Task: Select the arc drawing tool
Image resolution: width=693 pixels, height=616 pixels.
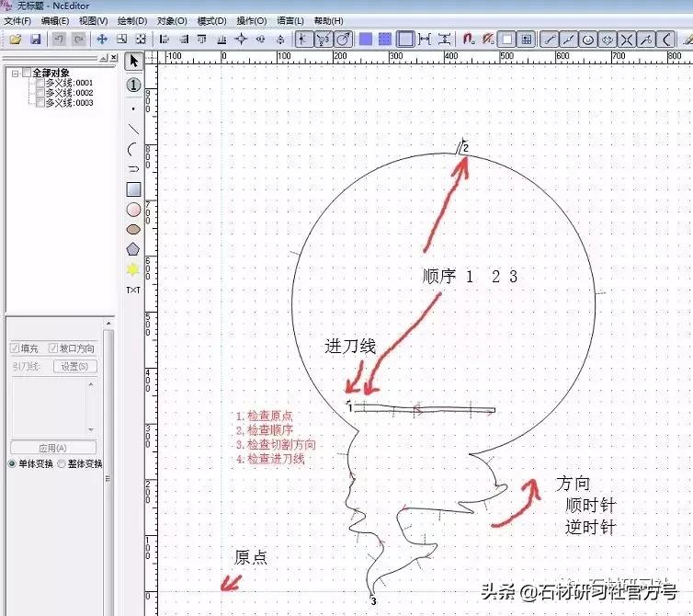Action: coord(133,149)
